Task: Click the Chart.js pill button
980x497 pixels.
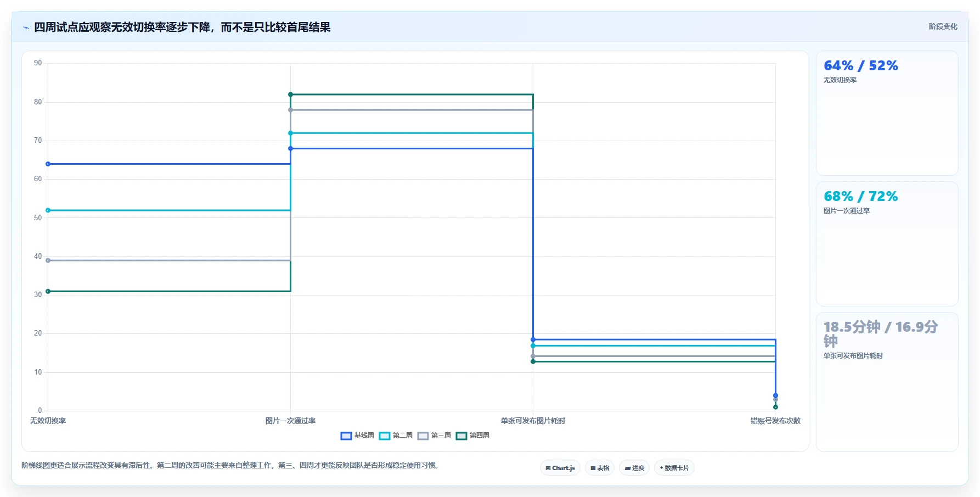Action: [x=560, y=468]
